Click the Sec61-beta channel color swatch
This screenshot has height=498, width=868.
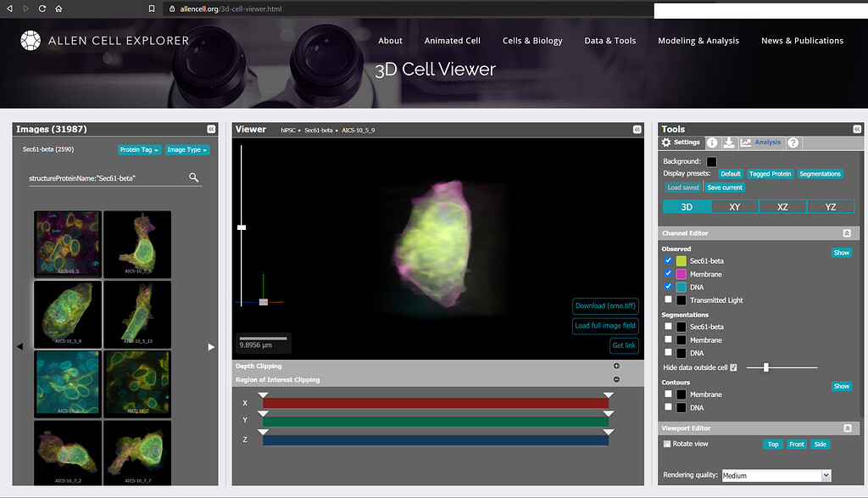pos(680,260)
